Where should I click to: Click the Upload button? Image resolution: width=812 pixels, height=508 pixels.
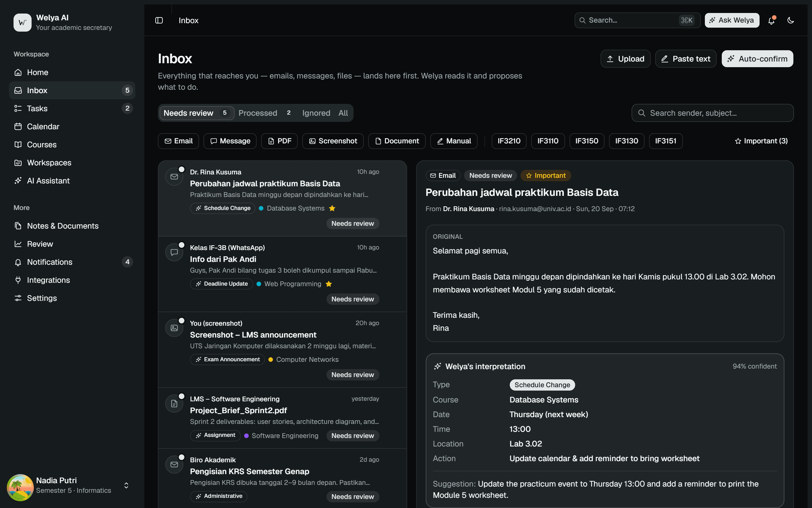point(625,59)
